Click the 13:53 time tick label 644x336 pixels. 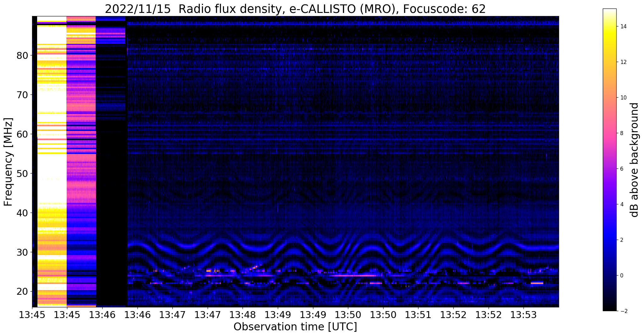[524, 315]
